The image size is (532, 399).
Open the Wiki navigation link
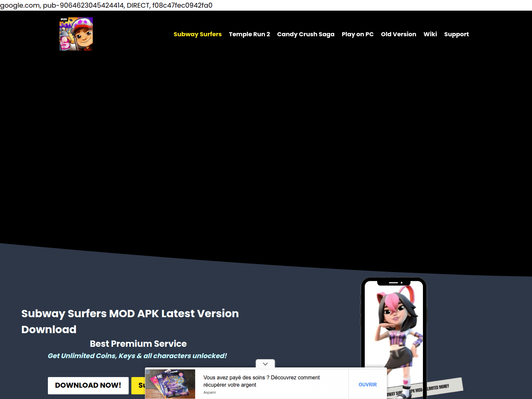click(430, 34)
